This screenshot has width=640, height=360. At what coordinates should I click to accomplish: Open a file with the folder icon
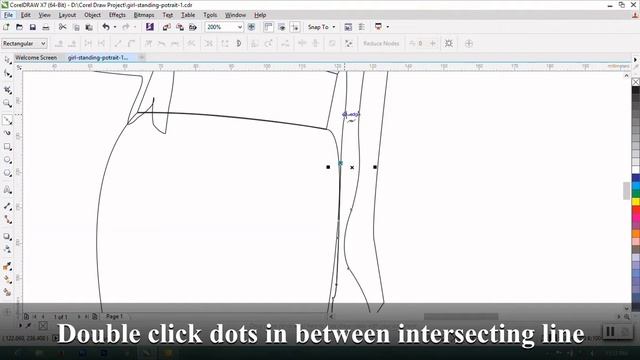coord(19,27)
